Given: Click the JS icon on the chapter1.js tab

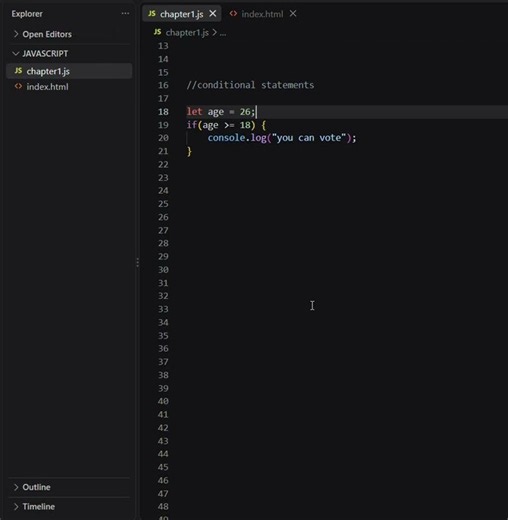Looking at the screenshot, I should [x=152, y=13].
